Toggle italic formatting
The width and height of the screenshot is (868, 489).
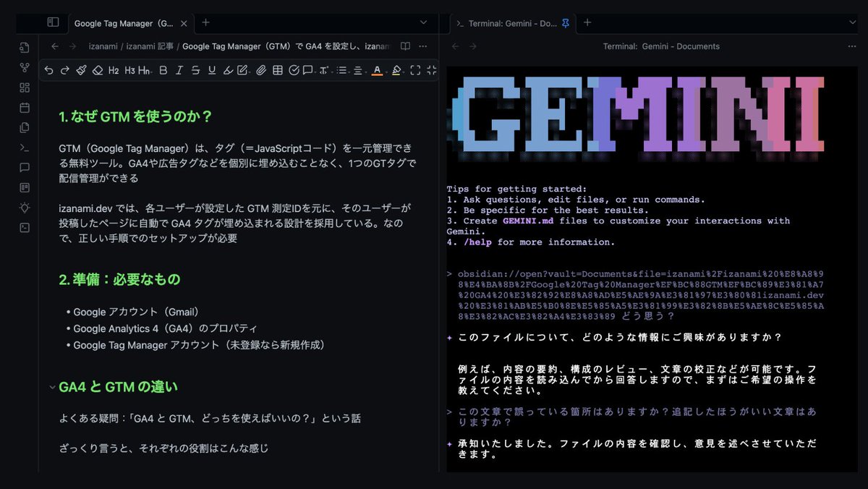pos(179,70)
